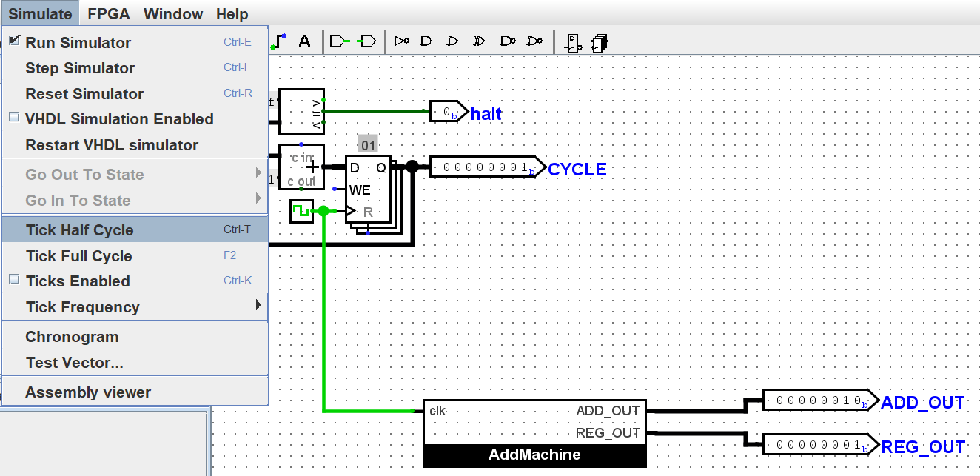This screenshot has width=980, height=476.
Task: Select the NOT gate tool
Action: click(x=402, y=41)
